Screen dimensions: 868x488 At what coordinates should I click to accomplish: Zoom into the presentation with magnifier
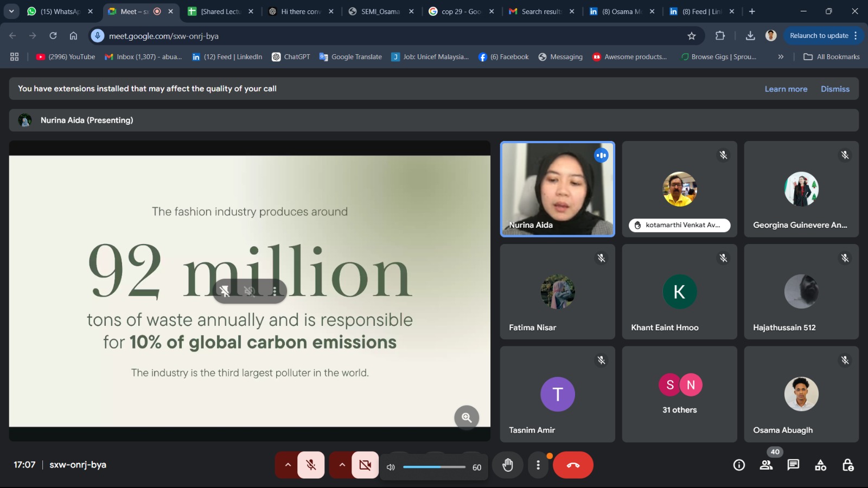tap(467, 418)
